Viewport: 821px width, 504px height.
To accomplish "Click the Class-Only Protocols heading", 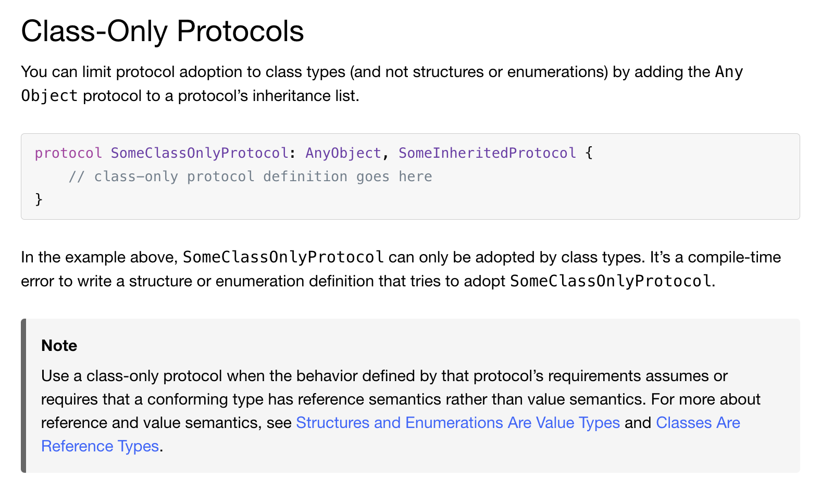I will click(x=162, y=31).
